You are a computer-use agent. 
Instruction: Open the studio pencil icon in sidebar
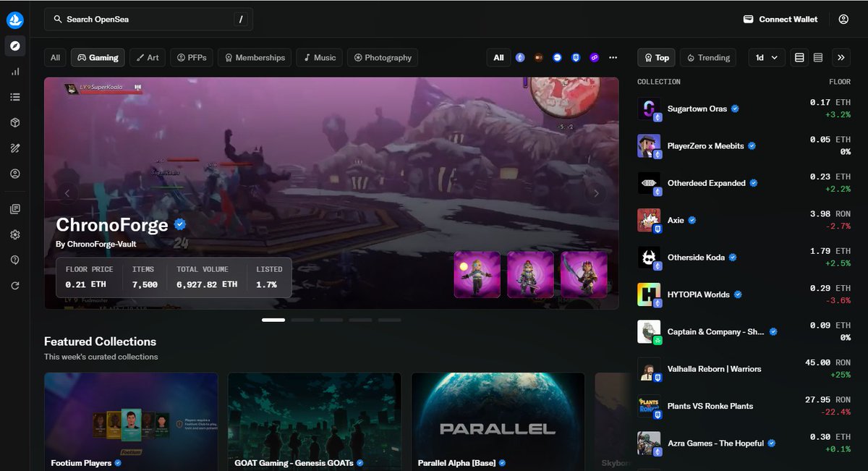point(15,148)
